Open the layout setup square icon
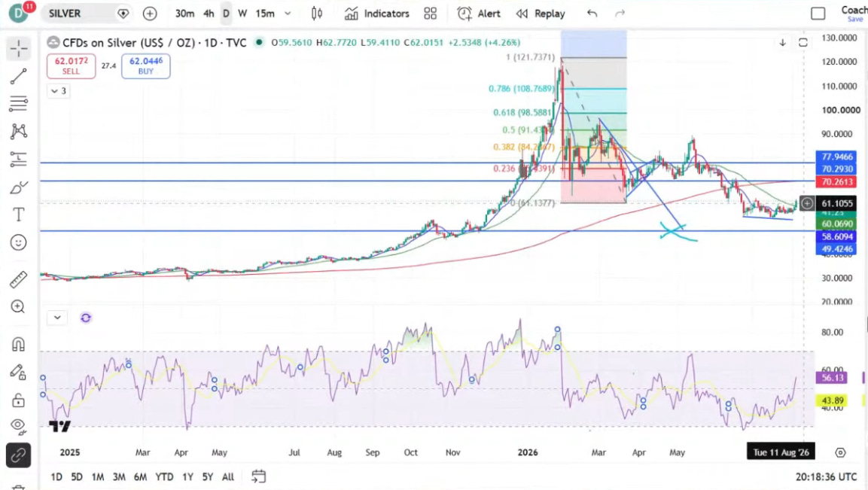Screen dimensions: 868x490 pos(818,14)
